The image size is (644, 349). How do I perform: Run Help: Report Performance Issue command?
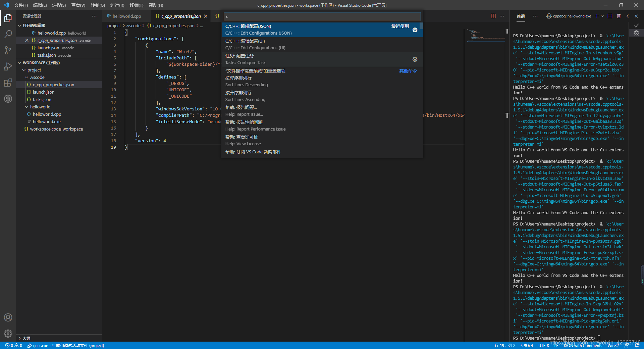pos(322,126)
